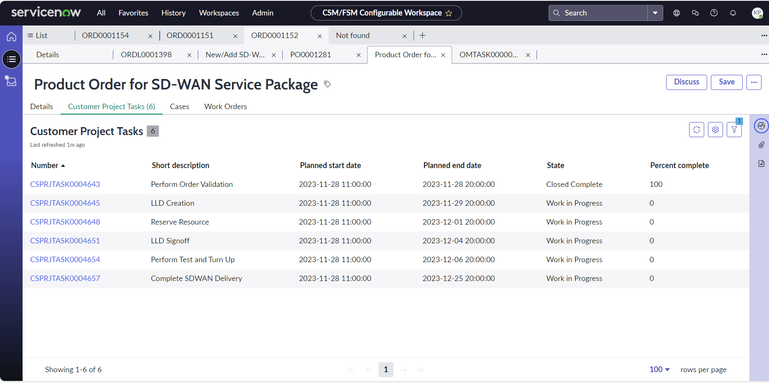Click the Save button
Image resolution: width=769 pixels, height=383 pixels.
(726, 82)
